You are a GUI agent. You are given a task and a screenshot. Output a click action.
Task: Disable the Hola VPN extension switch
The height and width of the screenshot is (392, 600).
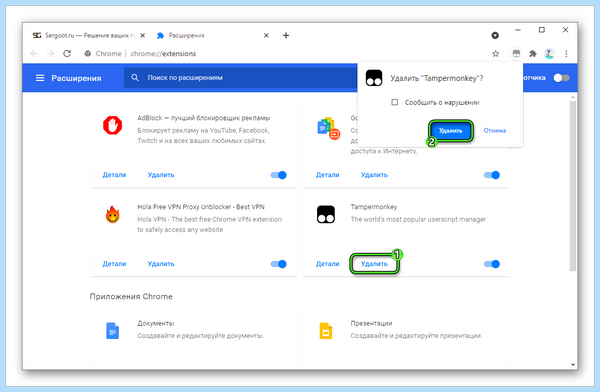[x=279, y=264]
